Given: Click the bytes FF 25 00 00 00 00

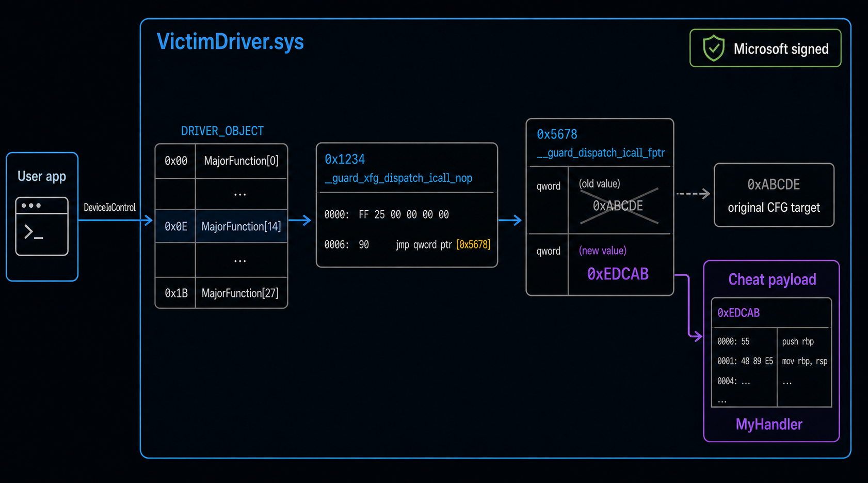Looking at the screenshot, I should tap(404, 214).
